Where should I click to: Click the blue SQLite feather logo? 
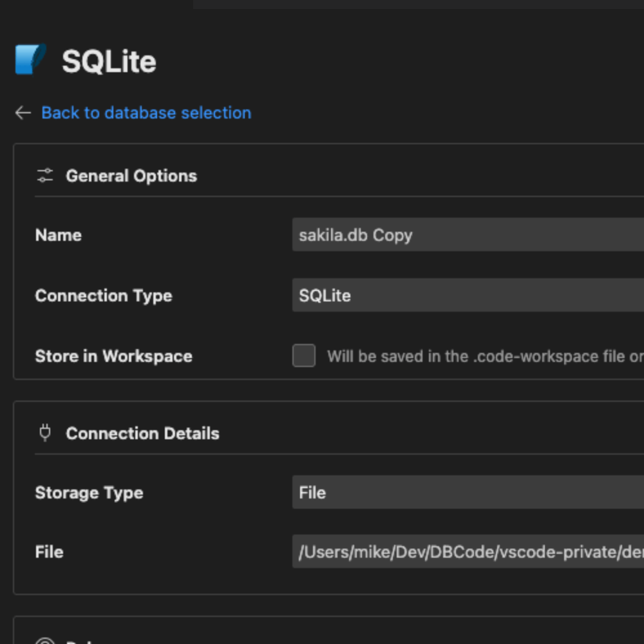click(x=30, y=60)
